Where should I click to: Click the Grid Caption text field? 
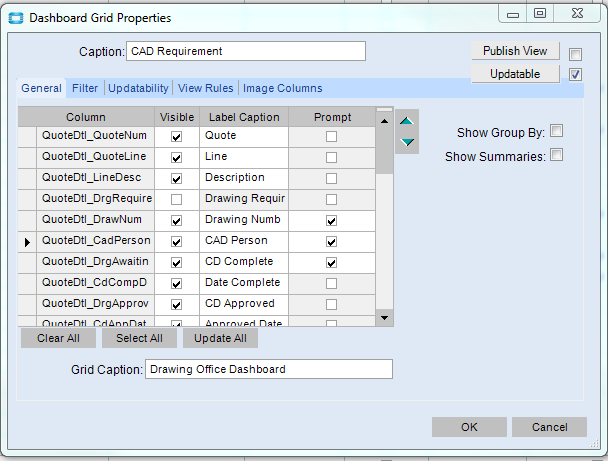click(x=269, y=369)
